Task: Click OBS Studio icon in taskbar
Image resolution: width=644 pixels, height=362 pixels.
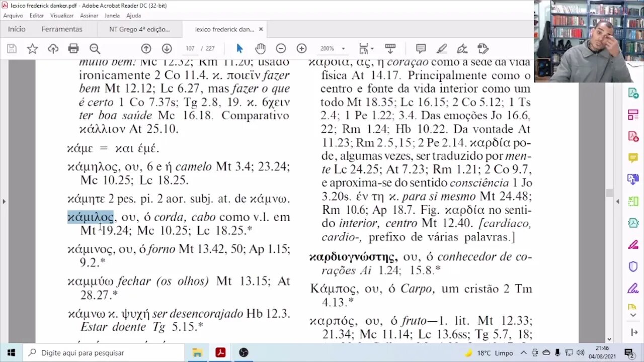Action: pos(244,352)
